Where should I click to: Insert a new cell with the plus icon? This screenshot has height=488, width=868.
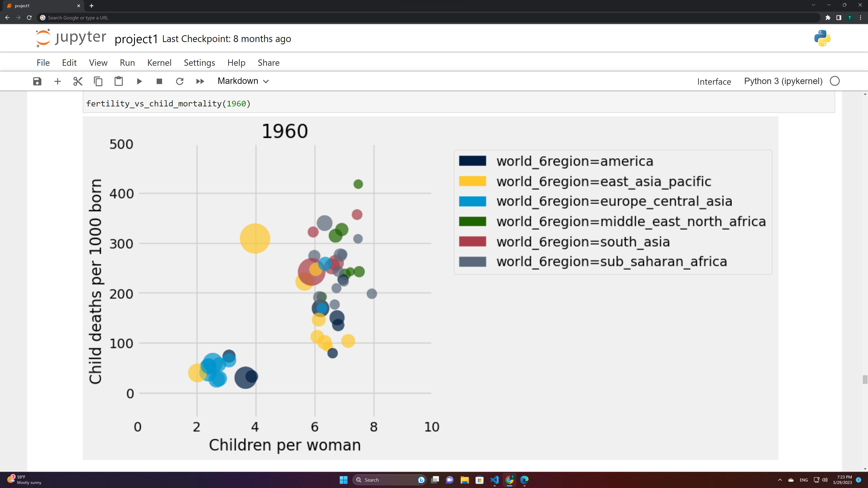click(x=58, y=81)
